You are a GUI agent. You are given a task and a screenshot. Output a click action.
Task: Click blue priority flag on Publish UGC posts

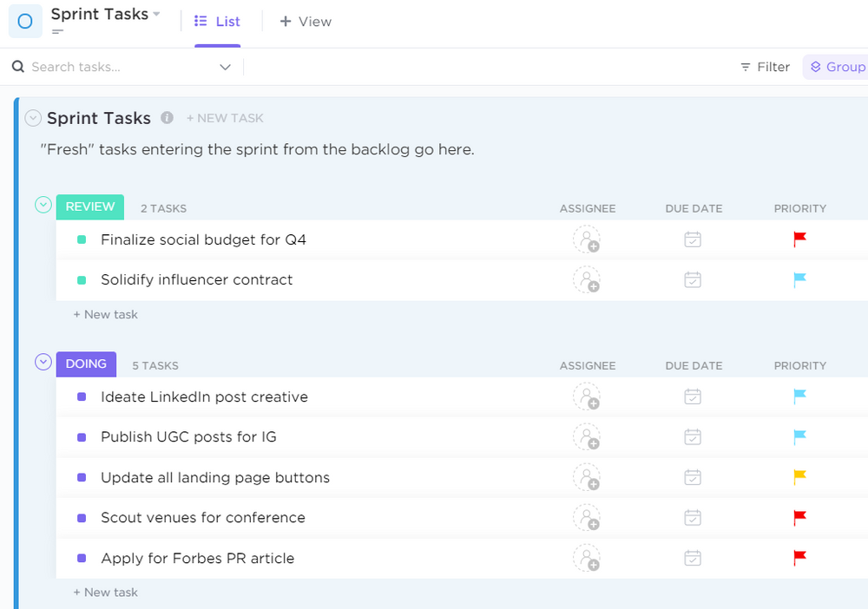(x=799, y=437)
